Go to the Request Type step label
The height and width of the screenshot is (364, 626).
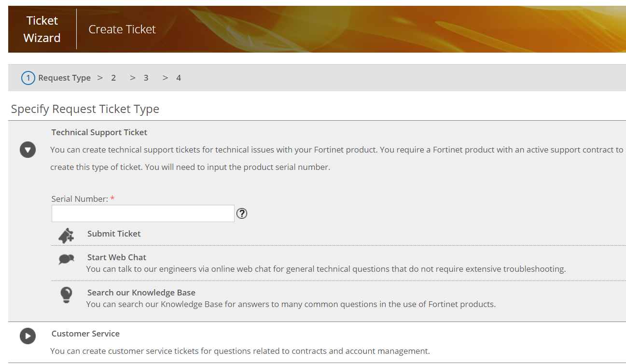64,78
